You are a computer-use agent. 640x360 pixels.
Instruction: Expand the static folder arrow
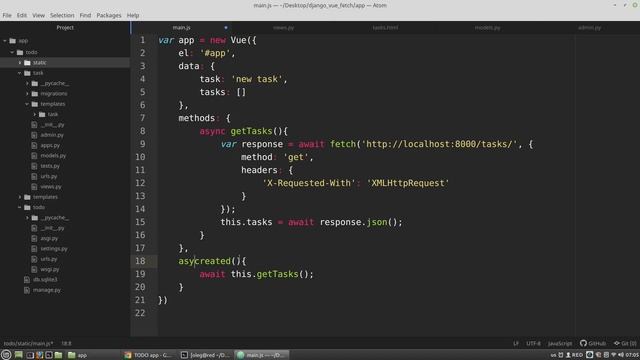[20, 62]
